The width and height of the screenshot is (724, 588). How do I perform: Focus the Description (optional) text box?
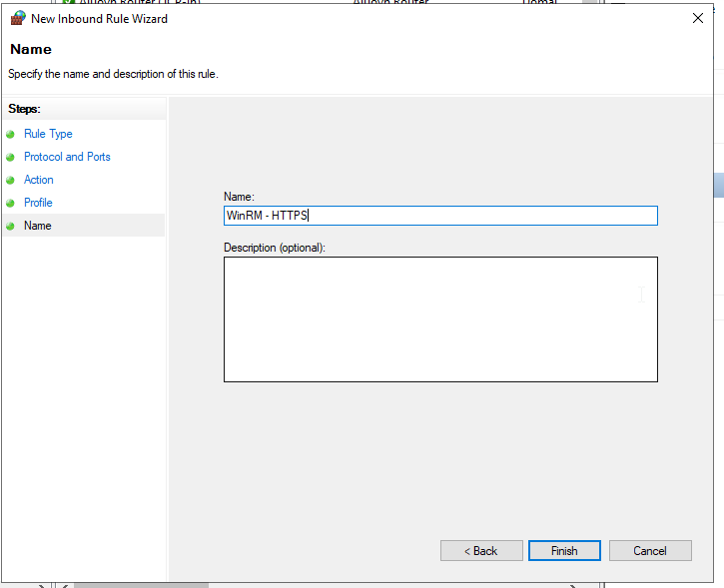point(439,318)
